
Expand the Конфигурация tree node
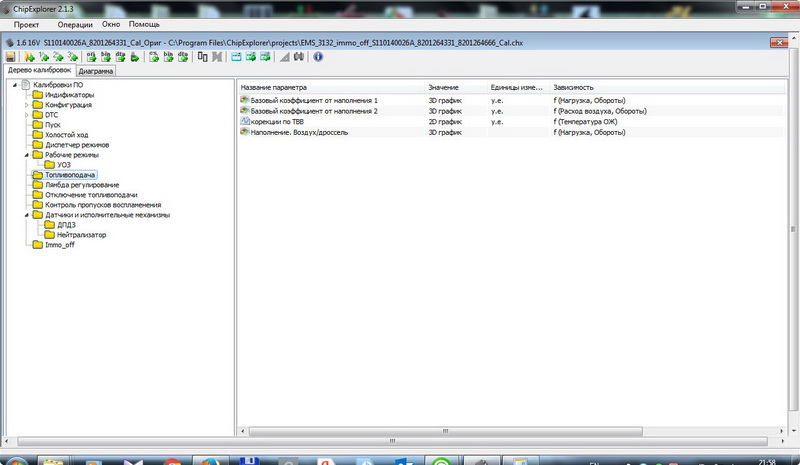pyautogui.click(x=26, y=105)
